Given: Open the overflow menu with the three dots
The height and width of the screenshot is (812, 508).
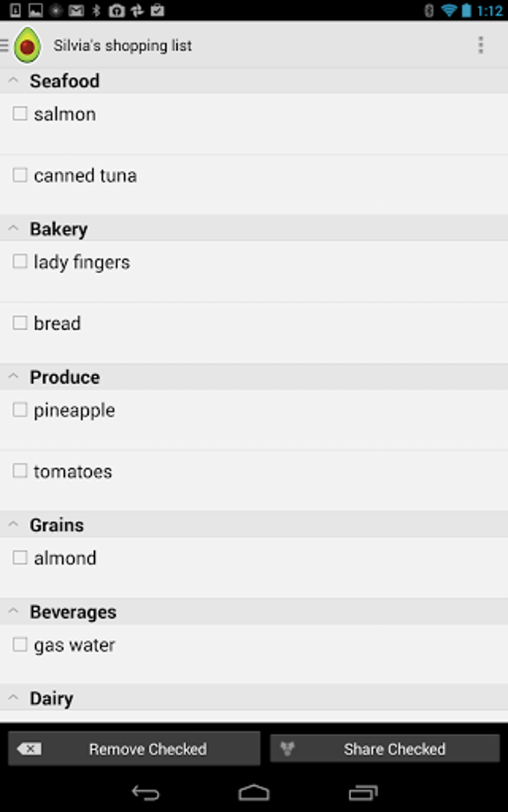Looking at the screenshot, I should click(481, 45).
